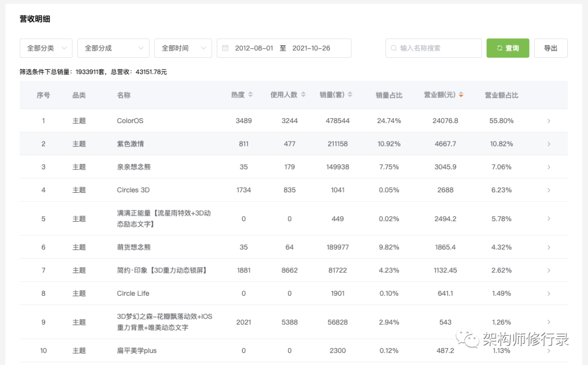Toggle 营业额(元) sort order arrows
Viewport: 588px width, 365px height.
tap(461, 95)
